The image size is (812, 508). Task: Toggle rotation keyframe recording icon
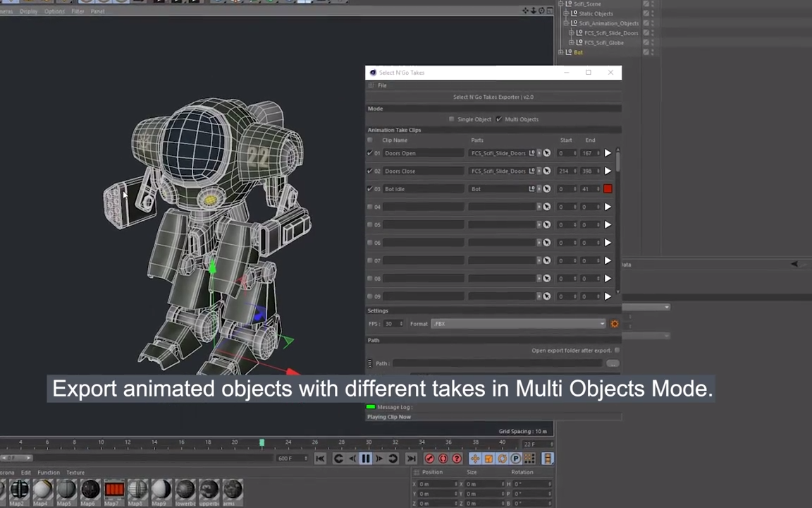[x=502, y=459]
